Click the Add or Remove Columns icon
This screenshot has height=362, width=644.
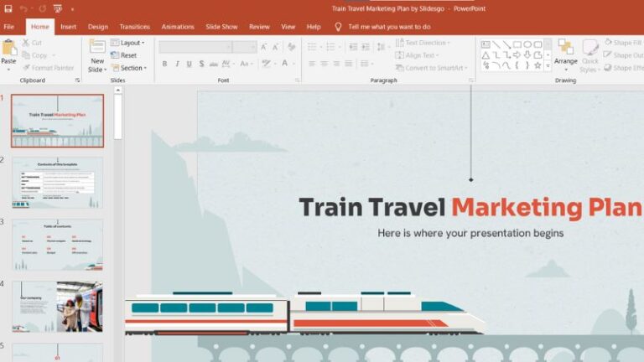(365, 64)
